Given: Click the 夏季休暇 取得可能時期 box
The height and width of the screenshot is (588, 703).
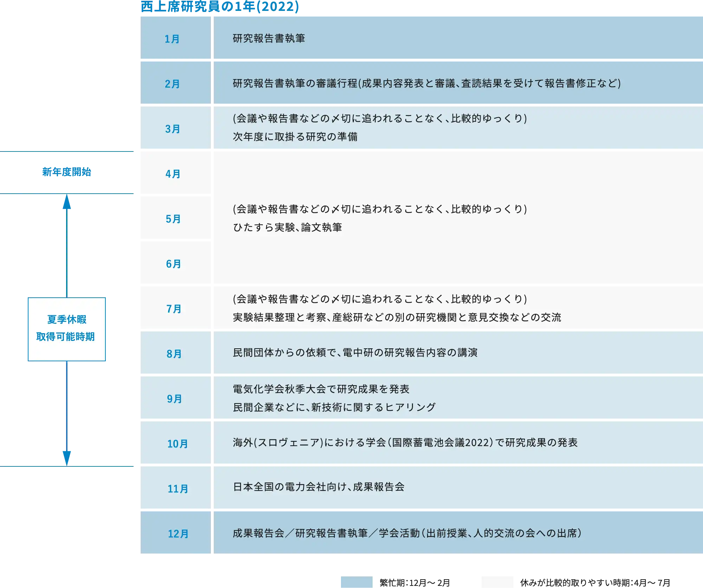Looking at the screenshot, I should pyautogui.click(x=67, y=329).
